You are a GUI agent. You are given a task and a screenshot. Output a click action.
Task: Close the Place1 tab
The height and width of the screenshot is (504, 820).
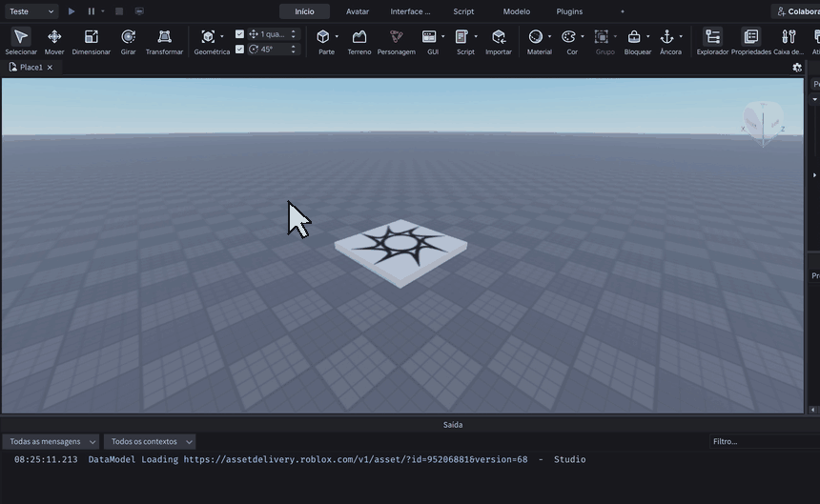pyautogui.click(x=50, y=68)
